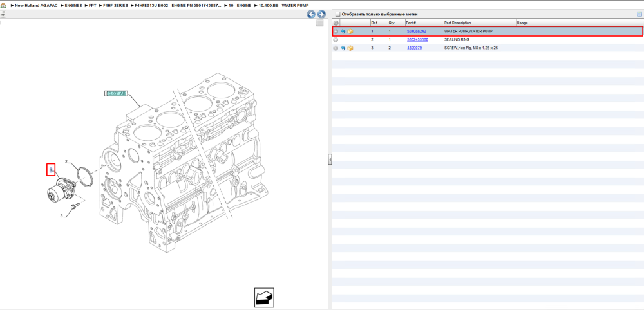Viewport: 644px width, 310px height.
Task: Go to 10 - ENGINE breadcrumb
Action: 240,5
